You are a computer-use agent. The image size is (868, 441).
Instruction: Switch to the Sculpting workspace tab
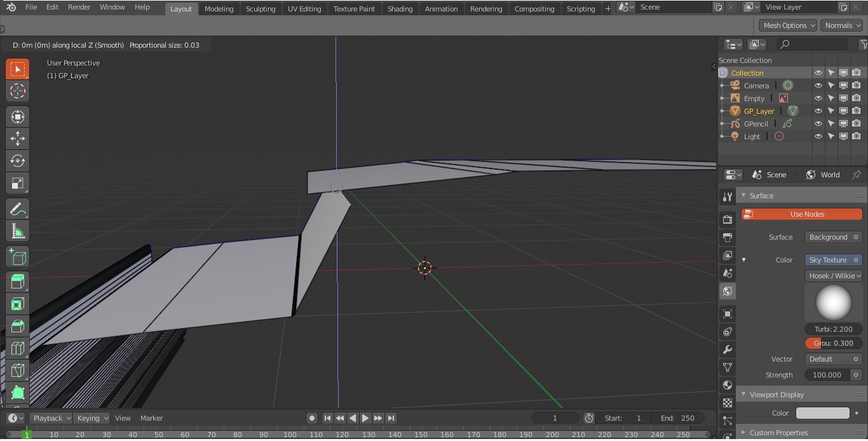pos(261,8)
